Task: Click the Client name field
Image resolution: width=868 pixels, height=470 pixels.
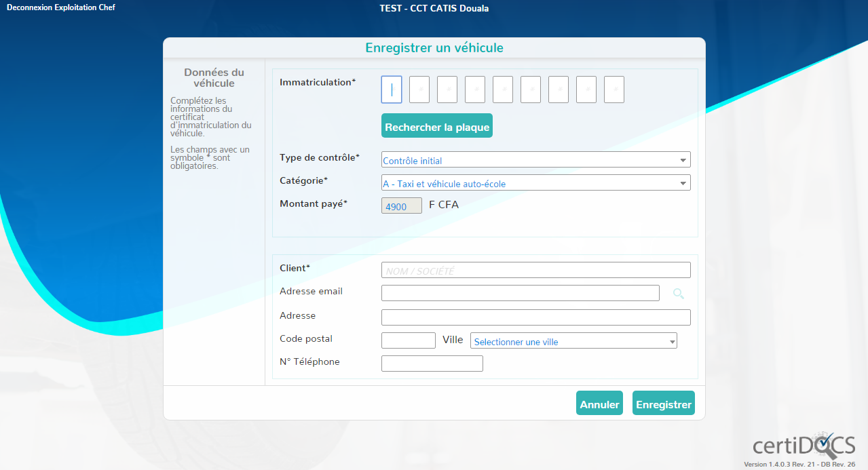Action: pos(535,271)
